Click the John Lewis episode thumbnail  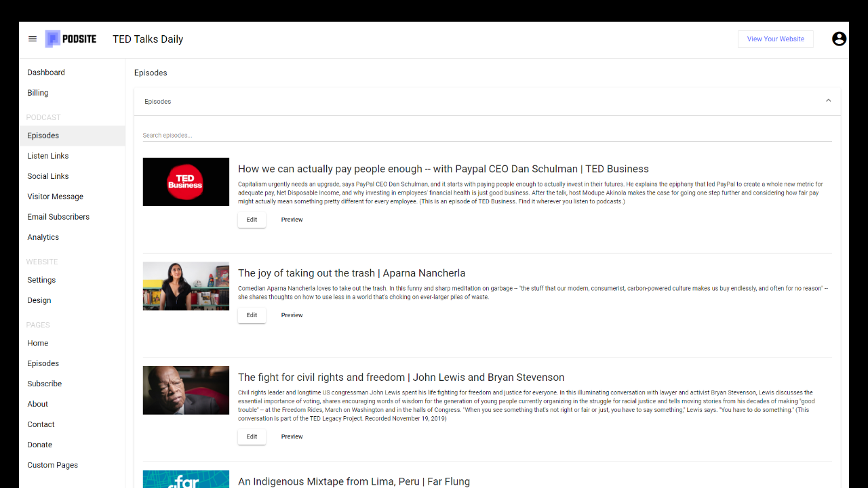[186, 390]
